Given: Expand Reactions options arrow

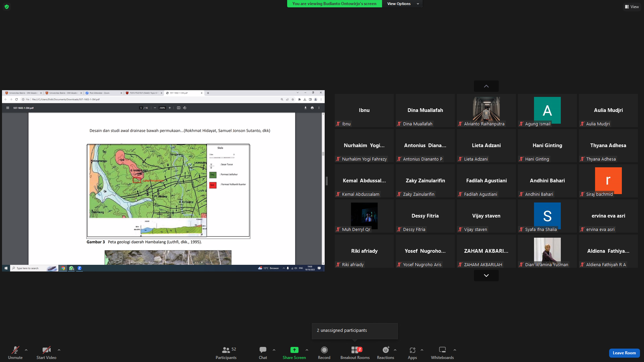Looking at the screenshot, I should 395,350.
